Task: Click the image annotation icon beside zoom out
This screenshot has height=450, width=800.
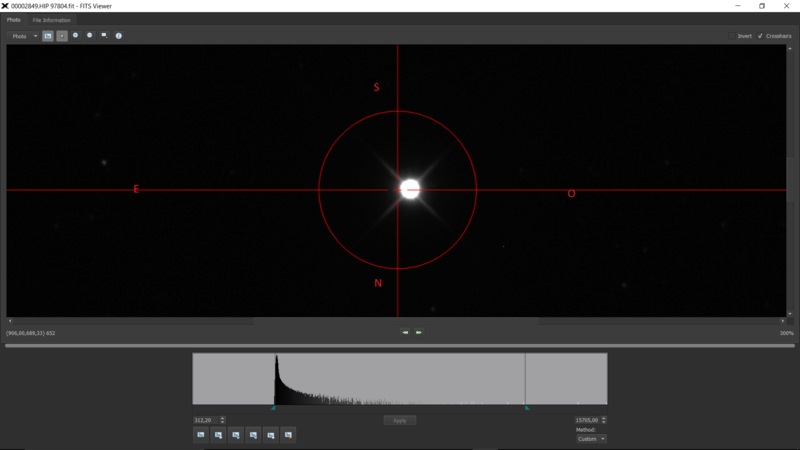Action: coord(104,36)
